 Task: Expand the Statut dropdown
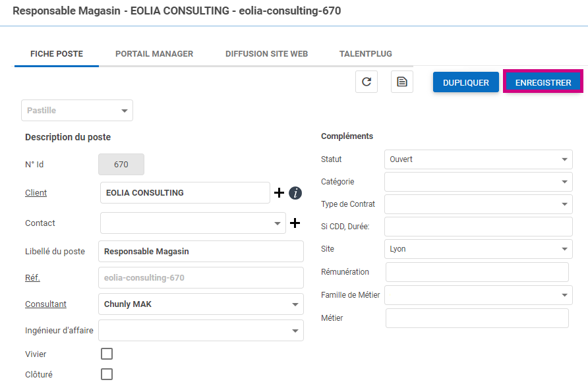pyautogui.click(x=478, y=159)
